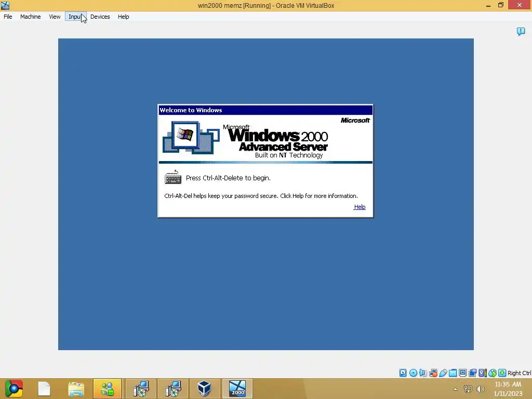Click the keyboard icon in Welcome dialog

click(173, 177)
